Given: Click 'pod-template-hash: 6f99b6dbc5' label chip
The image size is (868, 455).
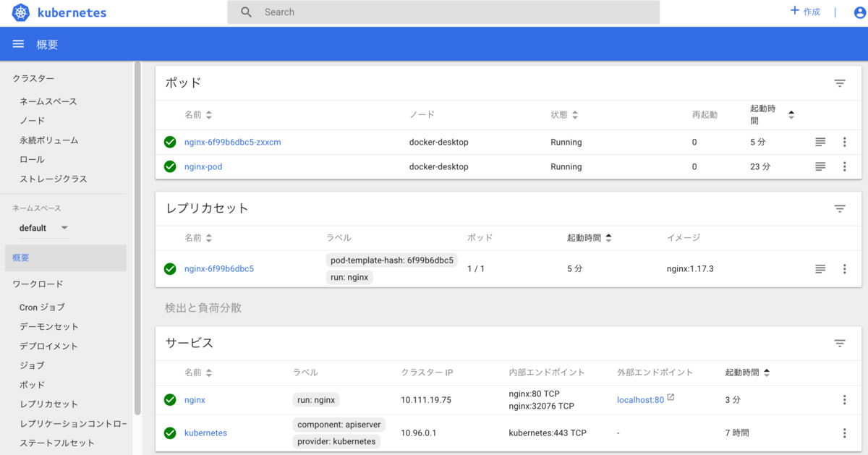Looking at the screenshot, I should (391, 260).
